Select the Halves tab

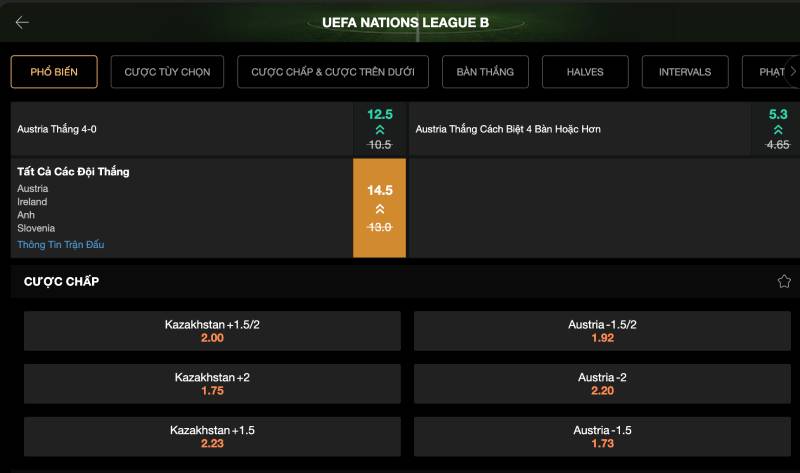tap(586, 72)
